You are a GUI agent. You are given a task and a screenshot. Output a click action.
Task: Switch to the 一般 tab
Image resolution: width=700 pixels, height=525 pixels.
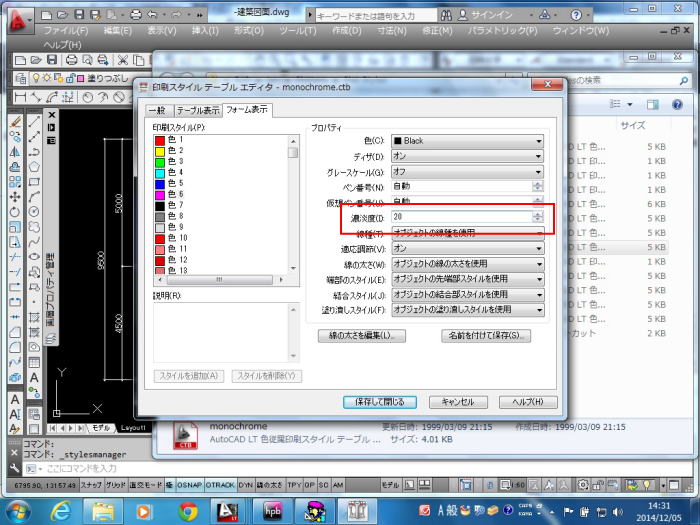[157, 110]
